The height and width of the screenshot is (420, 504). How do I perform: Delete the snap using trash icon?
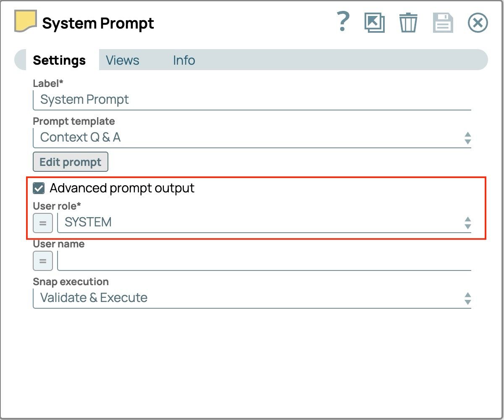pos(408,23)
